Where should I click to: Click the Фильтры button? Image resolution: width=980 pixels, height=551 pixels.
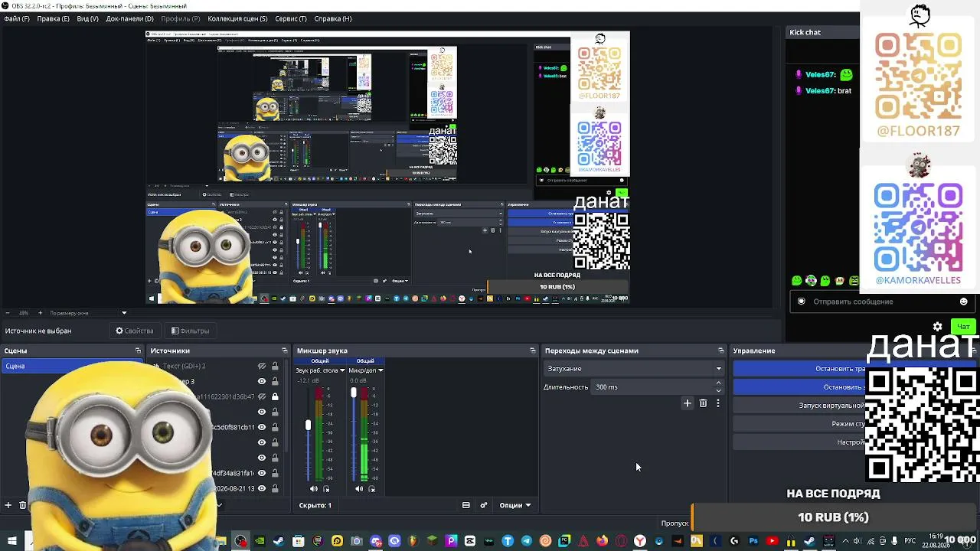191,331
